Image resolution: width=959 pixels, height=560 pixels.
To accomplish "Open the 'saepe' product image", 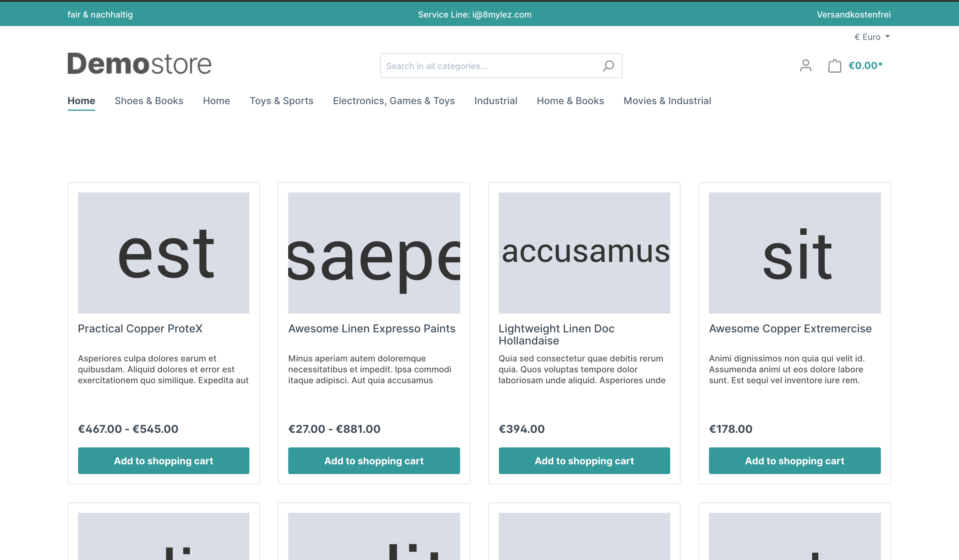I will pyautogui.click(x=374, y=253).
